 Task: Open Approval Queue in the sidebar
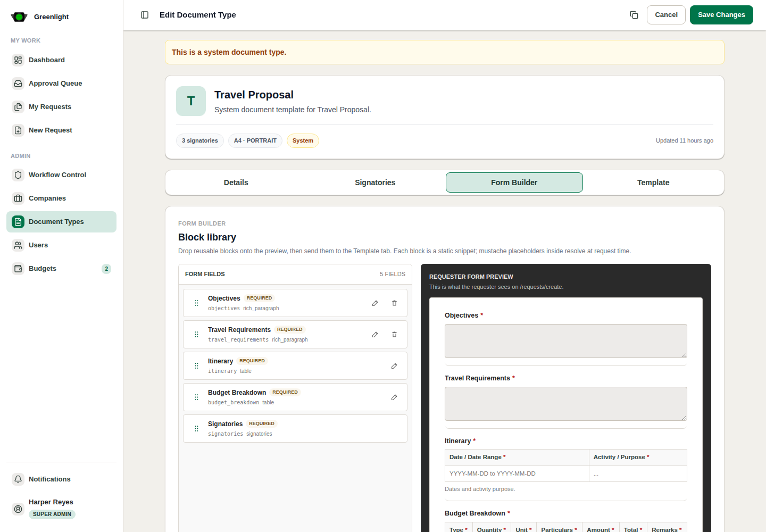pos(61,84)
